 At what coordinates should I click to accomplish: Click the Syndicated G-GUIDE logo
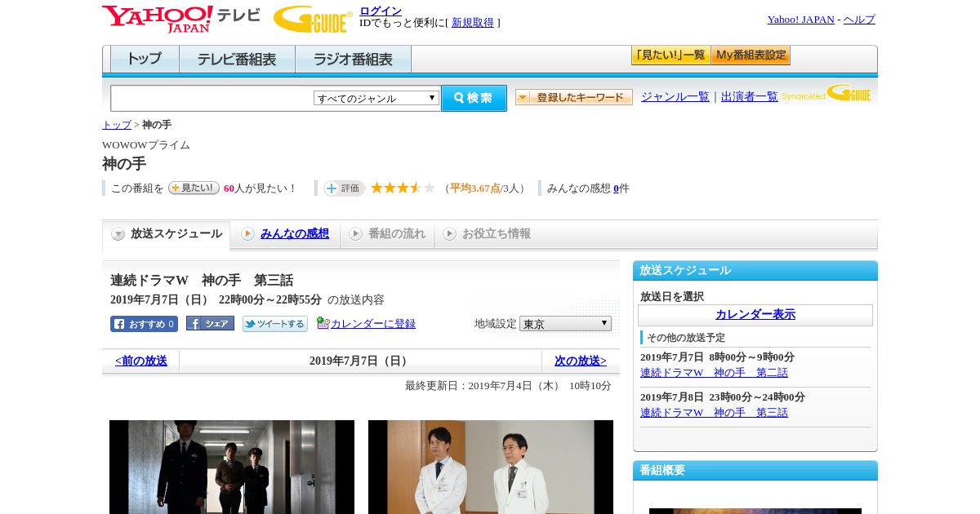coord(826,94)
